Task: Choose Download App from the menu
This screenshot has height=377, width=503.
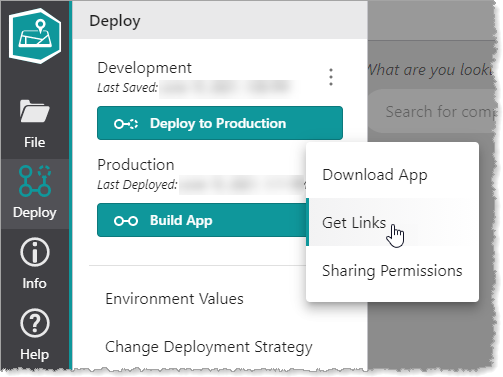Action: coord(392,175)
